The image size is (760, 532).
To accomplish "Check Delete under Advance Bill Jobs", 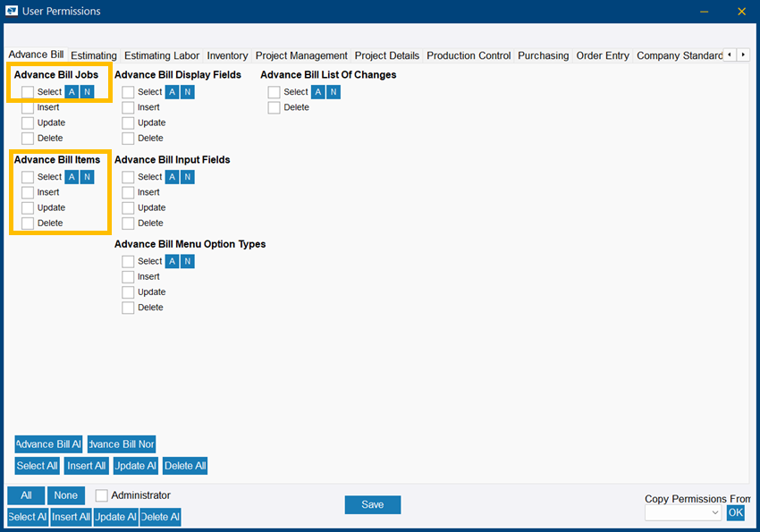I will coord(28,138).
